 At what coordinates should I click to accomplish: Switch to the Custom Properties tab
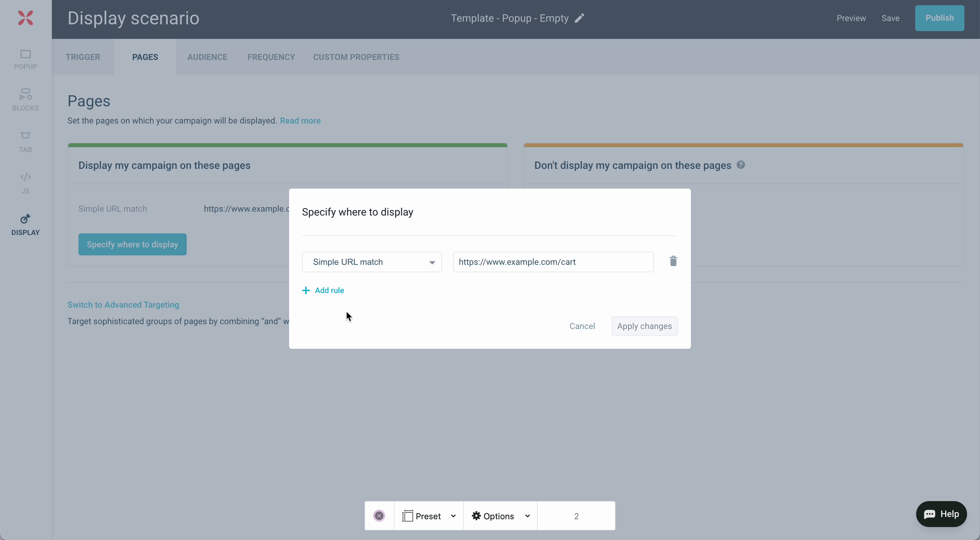click(x=356, y=57)
